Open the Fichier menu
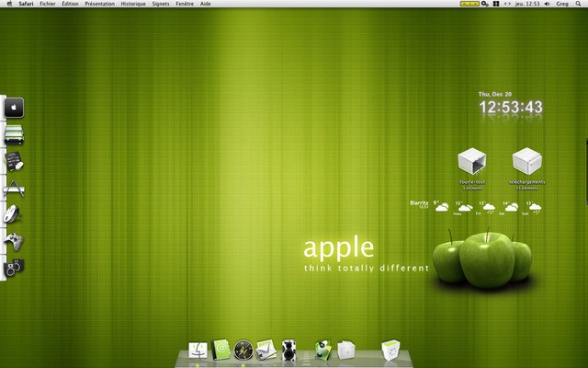This screenshot has width=588, height=368. (48, 4)
